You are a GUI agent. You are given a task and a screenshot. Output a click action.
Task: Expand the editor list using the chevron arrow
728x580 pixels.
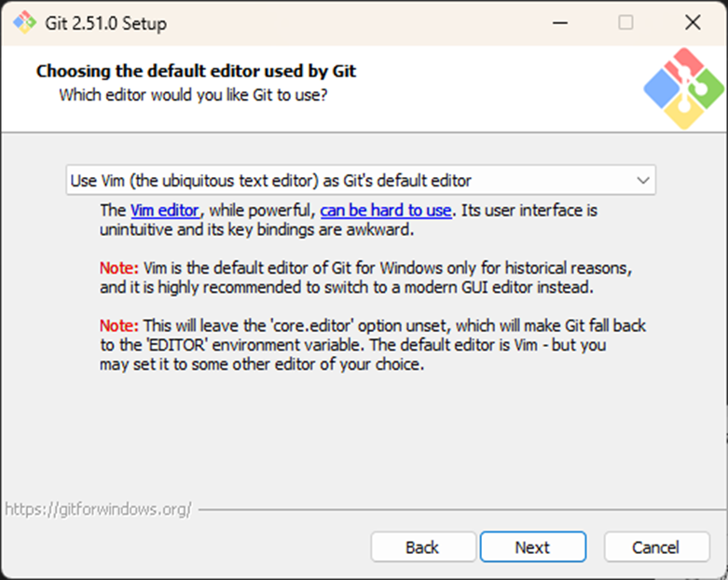point(642,180)
